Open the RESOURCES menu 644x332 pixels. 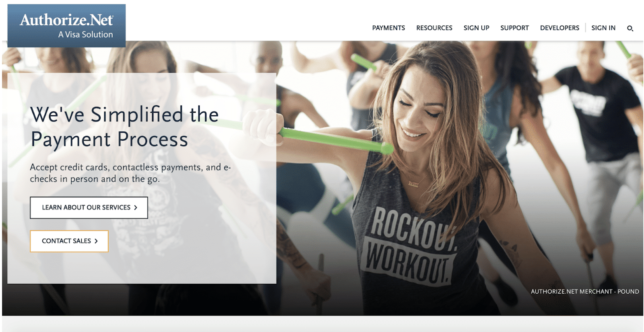pos(434,28)
